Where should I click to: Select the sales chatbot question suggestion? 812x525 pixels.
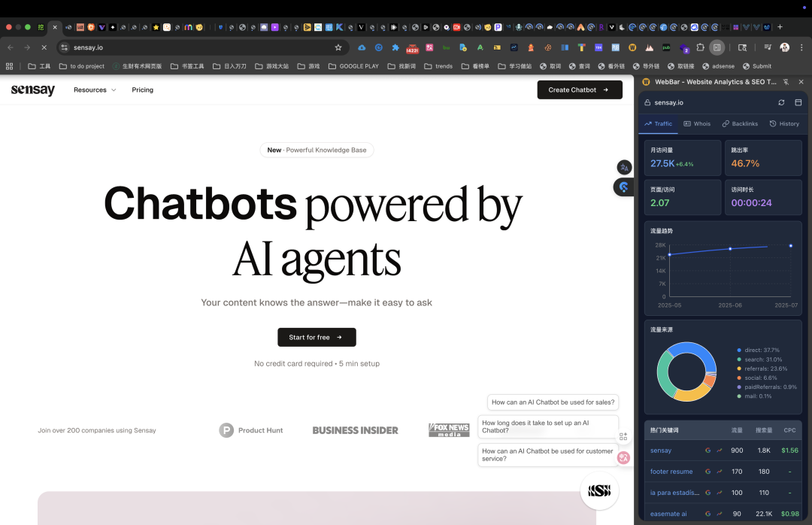tap(553, 402)
